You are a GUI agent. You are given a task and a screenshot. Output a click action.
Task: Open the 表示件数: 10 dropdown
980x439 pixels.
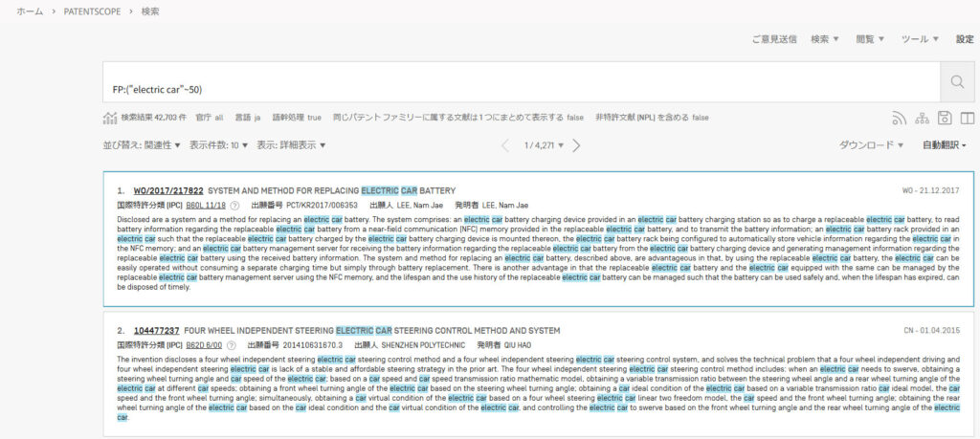point(219,145)
